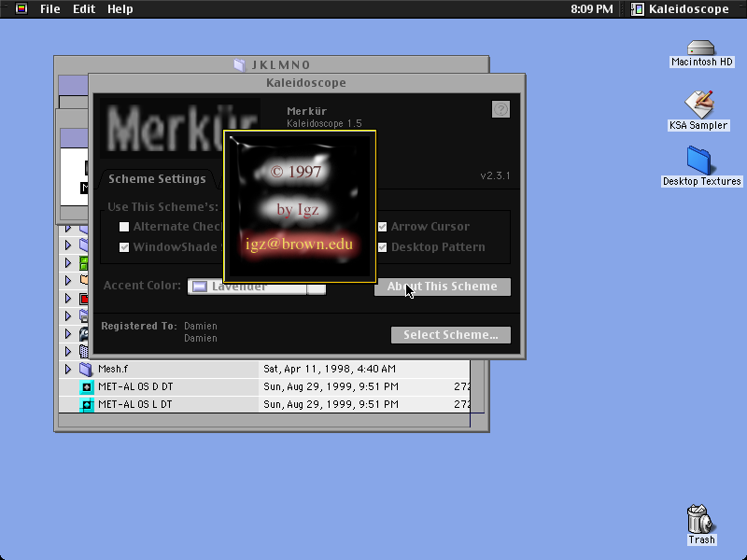Viewport: 747px width, 560px height.
Task: Click JKLMNO window's vertical scrollbar
Action: coord(477,385)
